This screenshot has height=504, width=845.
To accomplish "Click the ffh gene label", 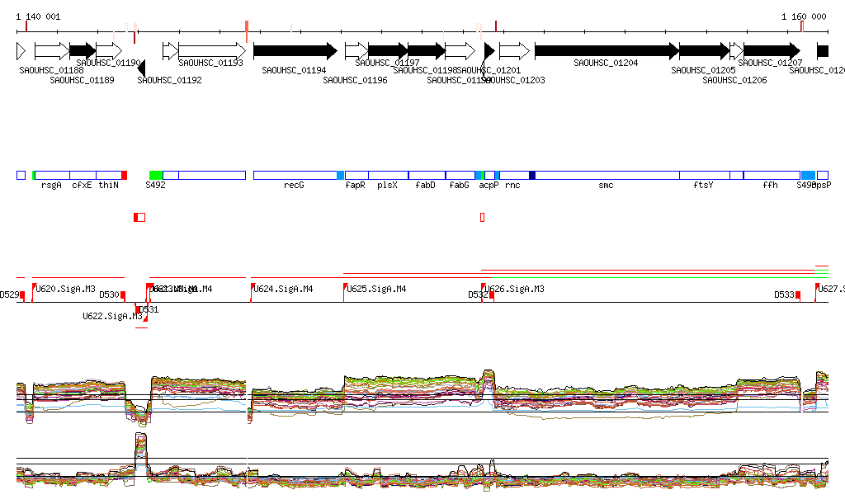I will [x=770, y=186].
